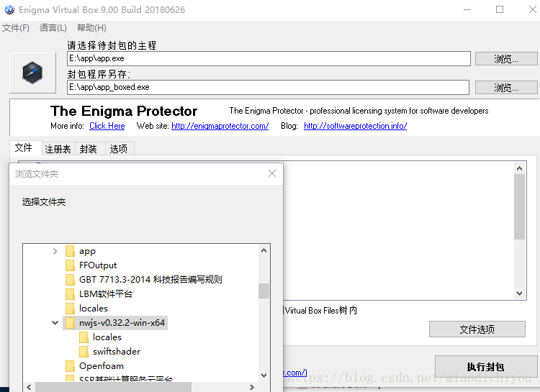Click the folder icon beside GBT 7713.3-2014
The width and height of the screenshot is (540, 392).
(70, 280)
